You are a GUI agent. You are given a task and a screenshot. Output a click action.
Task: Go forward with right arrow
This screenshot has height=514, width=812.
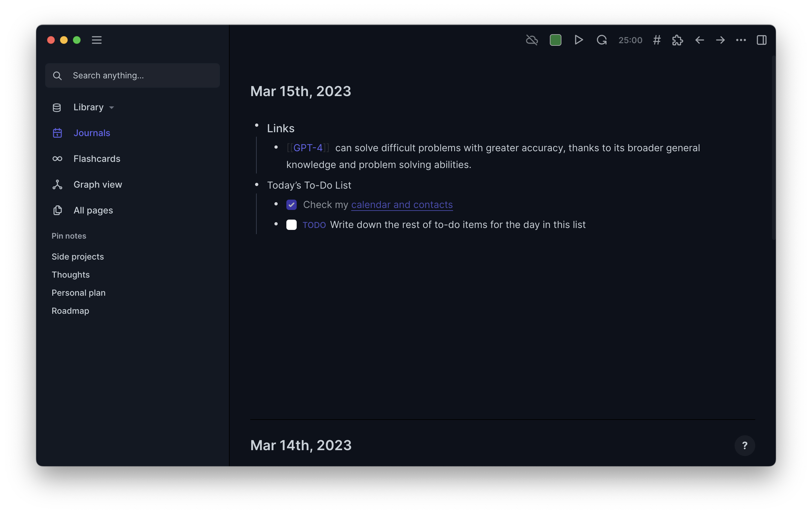point(720,40)
